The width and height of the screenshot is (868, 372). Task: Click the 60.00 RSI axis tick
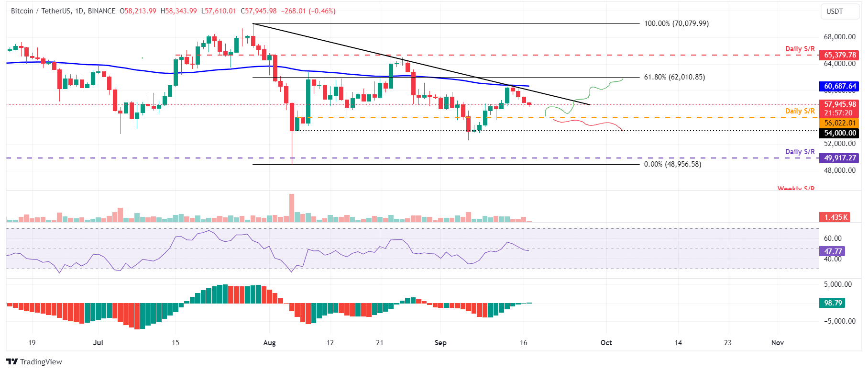(833, 238)
